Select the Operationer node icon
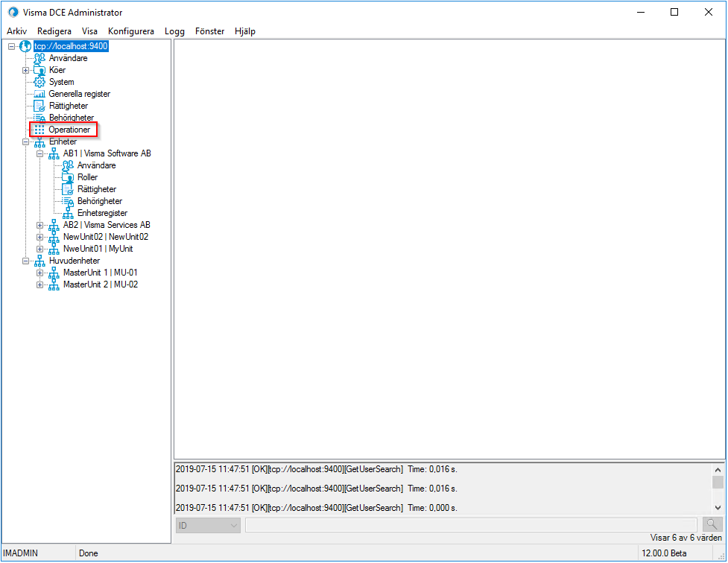728x563 pixels. [39, 130]
